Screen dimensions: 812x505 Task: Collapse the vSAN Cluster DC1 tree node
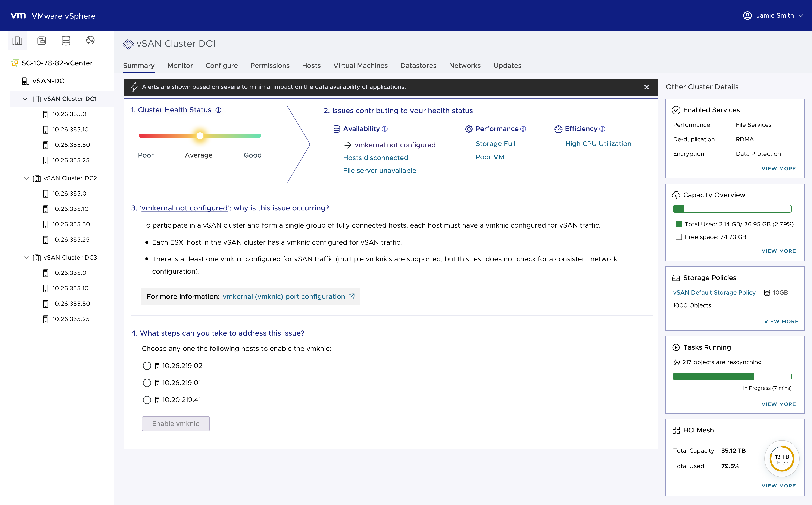coord(25,99)
